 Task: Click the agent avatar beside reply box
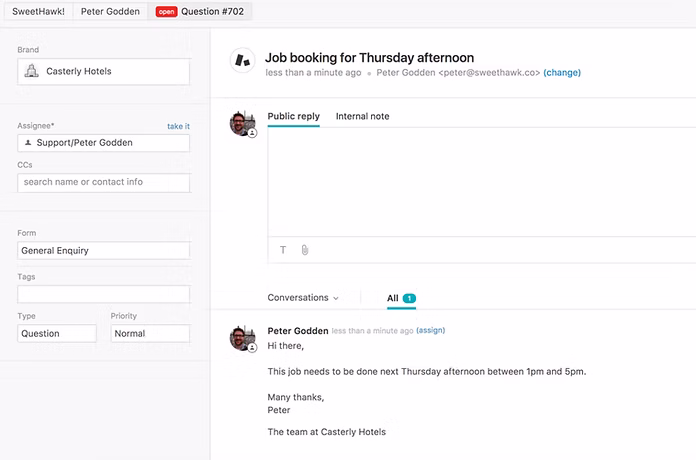pos(242,124)
